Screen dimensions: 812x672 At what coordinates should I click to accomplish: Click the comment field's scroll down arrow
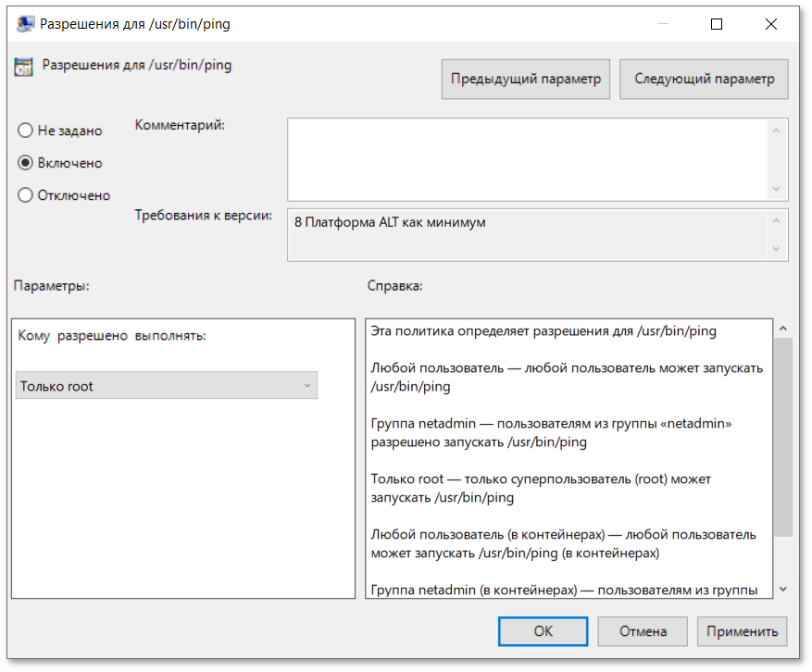click(x=776, y=189)
